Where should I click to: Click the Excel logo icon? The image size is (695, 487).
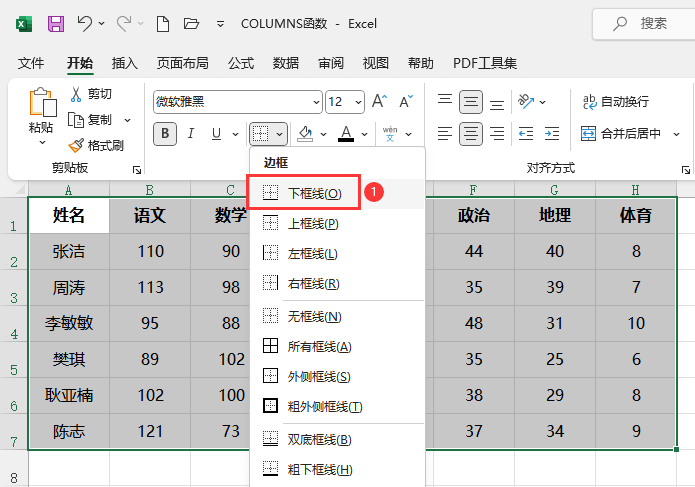click(24, 23)
